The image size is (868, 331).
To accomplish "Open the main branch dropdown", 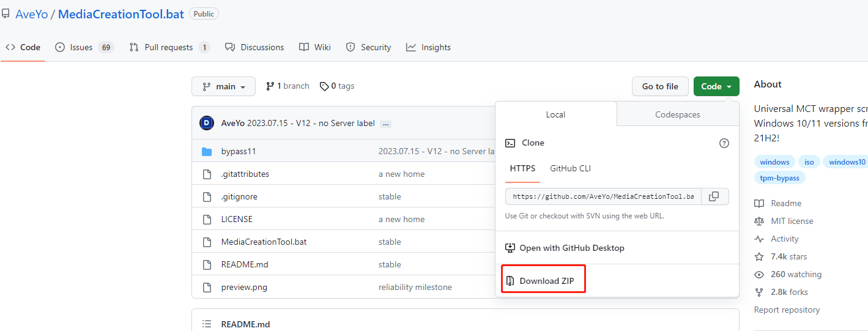I will pos(223,87).
